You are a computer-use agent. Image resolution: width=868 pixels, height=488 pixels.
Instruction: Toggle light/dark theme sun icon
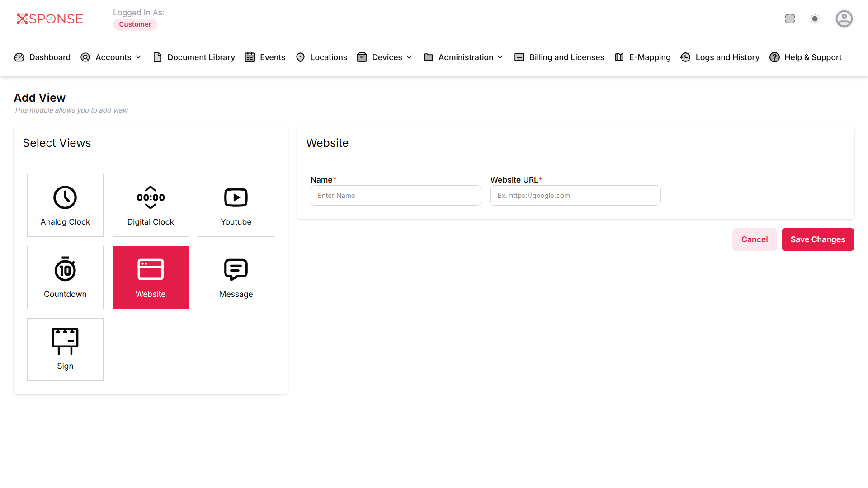coord(815,19)
